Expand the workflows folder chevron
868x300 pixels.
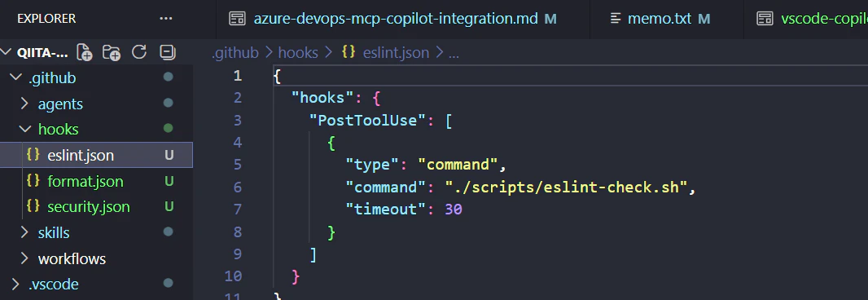(24, 258)
